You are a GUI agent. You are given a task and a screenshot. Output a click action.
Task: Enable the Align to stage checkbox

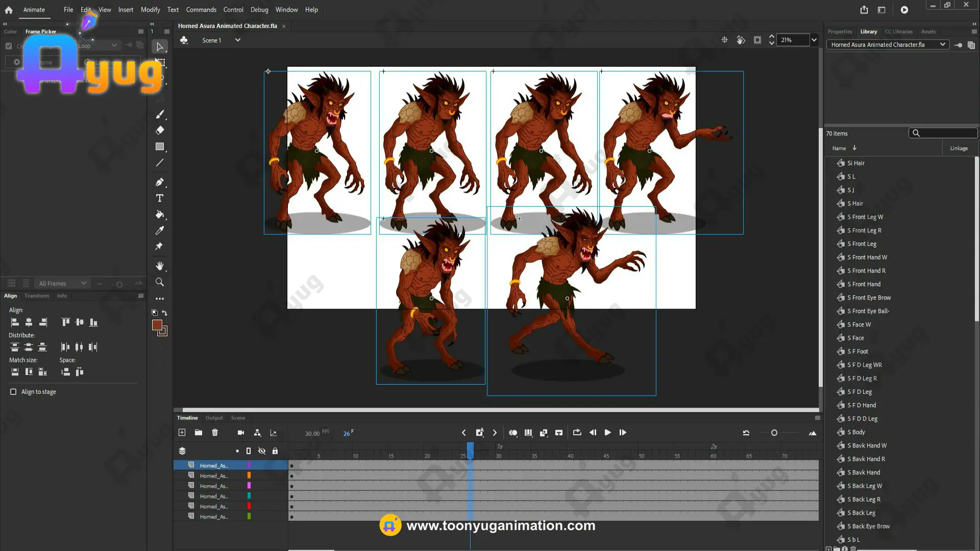pos(13,392)
